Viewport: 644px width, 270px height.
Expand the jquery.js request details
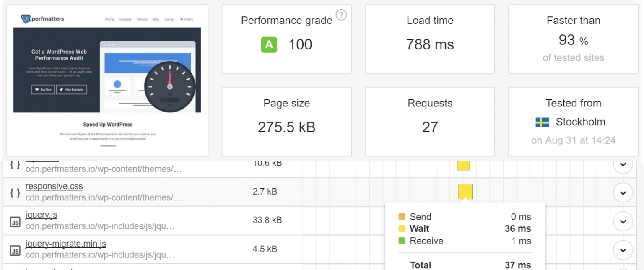(x=623, y=221)
